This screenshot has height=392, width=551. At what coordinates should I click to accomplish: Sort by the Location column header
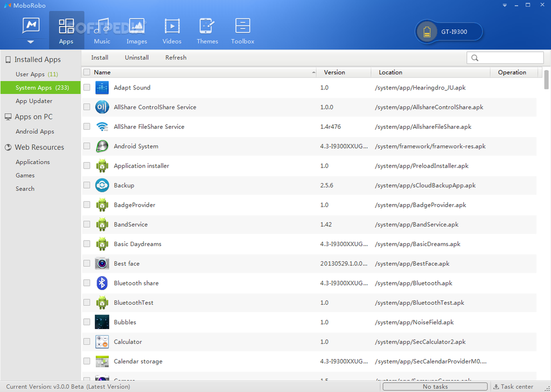[x=431, y=72]
